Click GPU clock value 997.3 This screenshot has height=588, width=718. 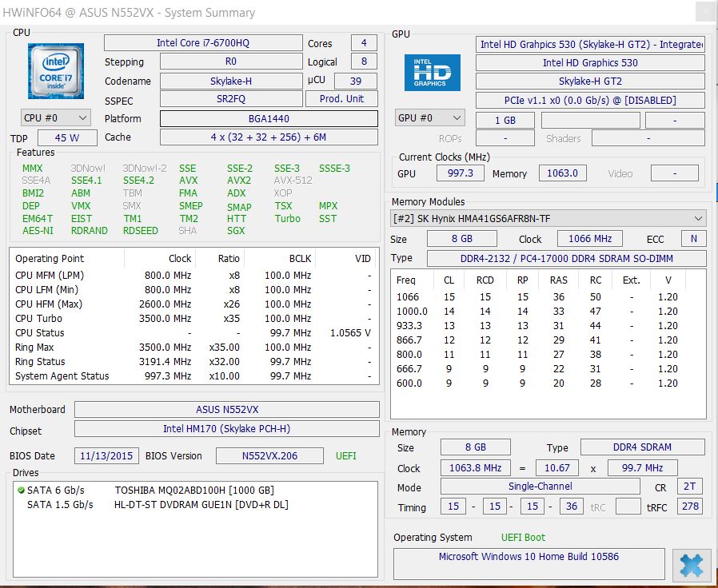461,173
